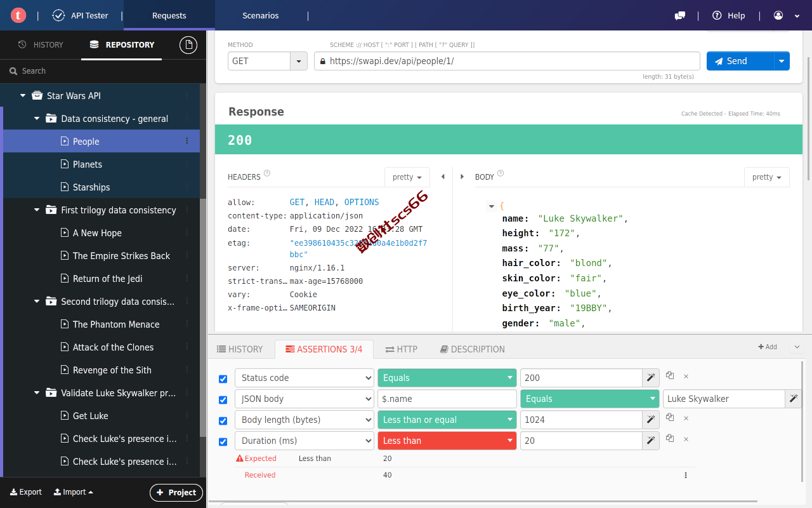This screenshot has height=508, width=812.
Task: Click the repository Search field
Action: point(103,71)
